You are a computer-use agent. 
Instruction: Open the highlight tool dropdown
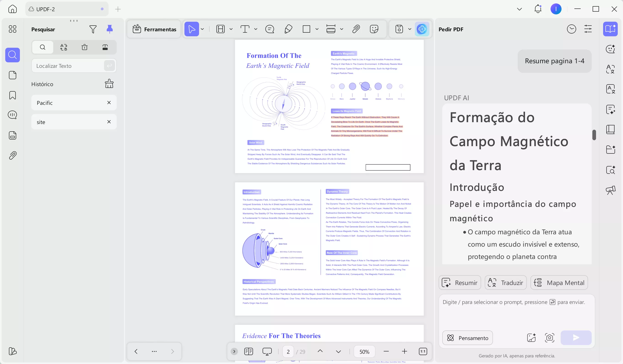click(231, 29)
